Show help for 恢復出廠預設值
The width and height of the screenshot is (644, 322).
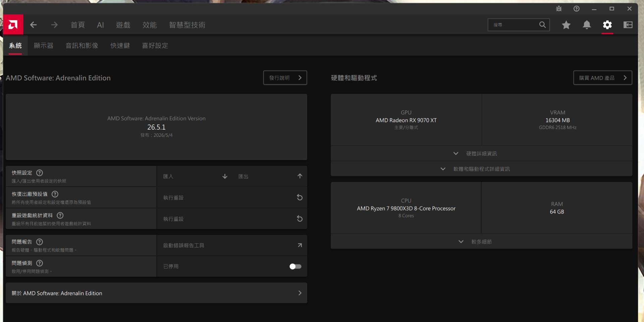55,194
